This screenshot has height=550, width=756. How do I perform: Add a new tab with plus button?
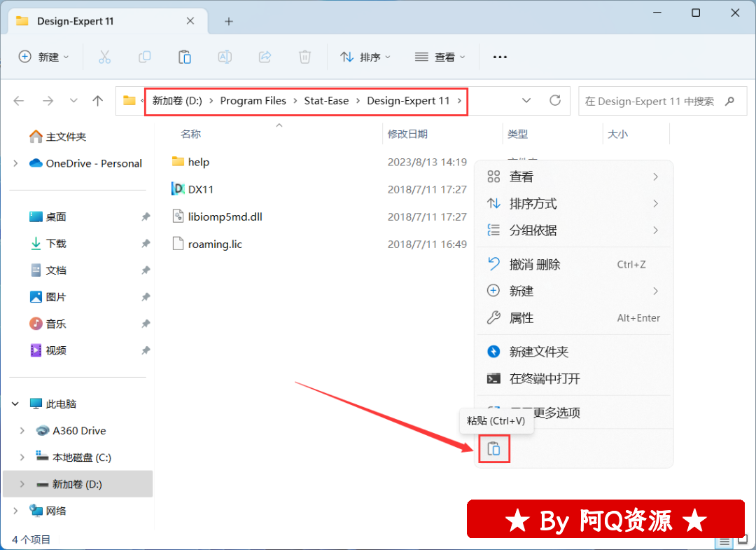pos(229,21)
